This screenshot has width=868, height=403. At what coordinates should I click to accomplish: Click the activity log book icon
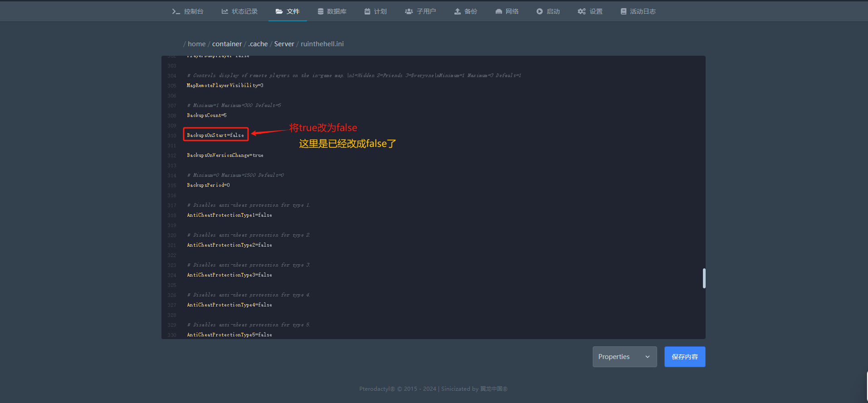click(624, 11)
